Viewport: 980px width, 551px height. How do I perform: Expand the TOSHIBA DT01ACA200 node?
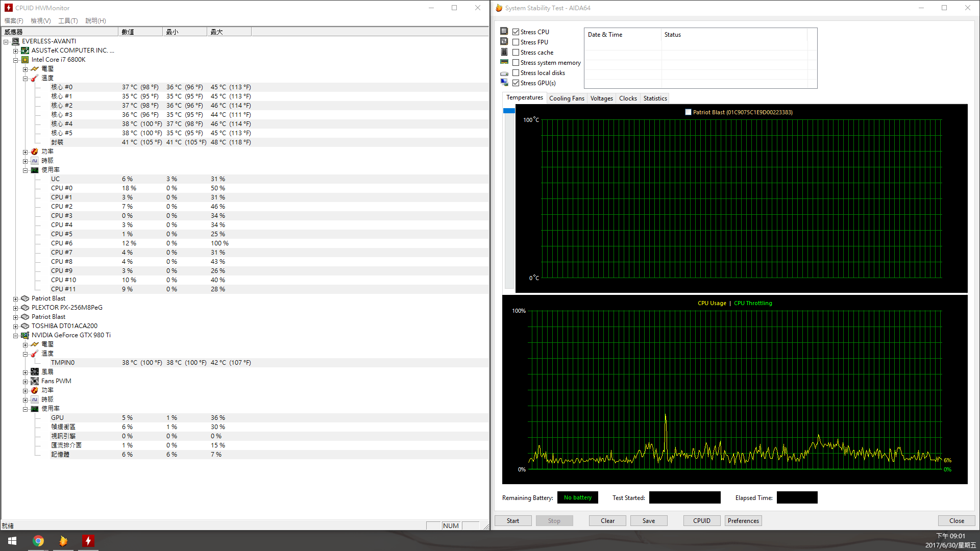click(x=16, y=327)
